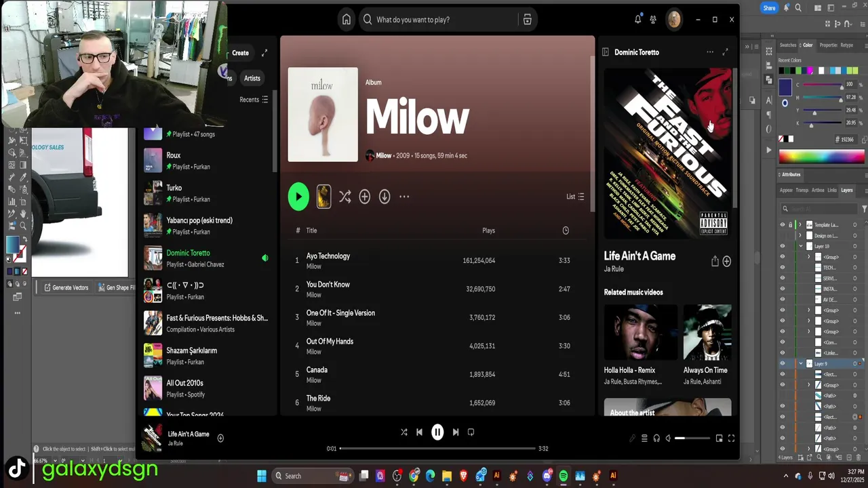Toggle visibility of the SERVI sublayer
The width and height of the screenshot is (868, 488).
[783, 279]
